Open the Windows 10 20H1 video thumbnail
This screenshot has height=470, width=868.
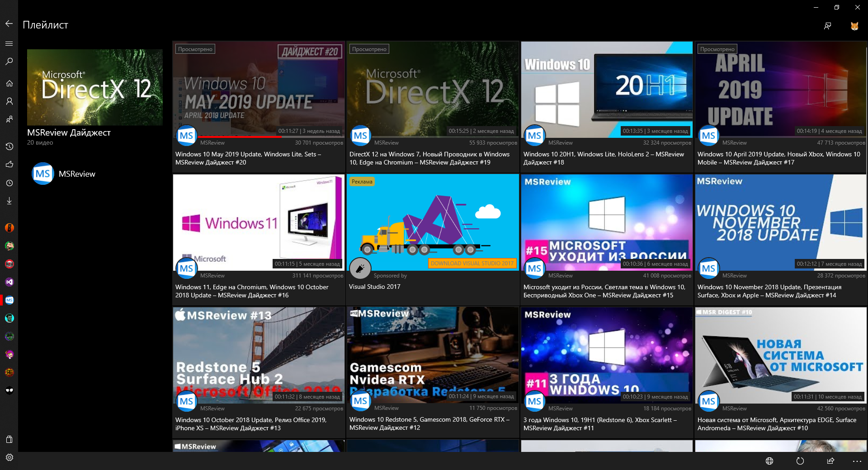pos(607,89)
